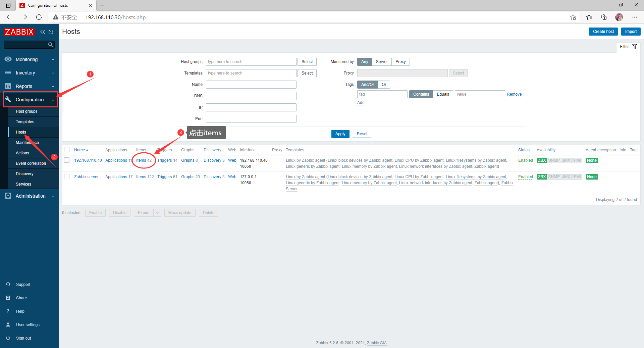
Task: Open browser settings ellipsis menu
Action: pyautogui.click(x=635, y=17)
